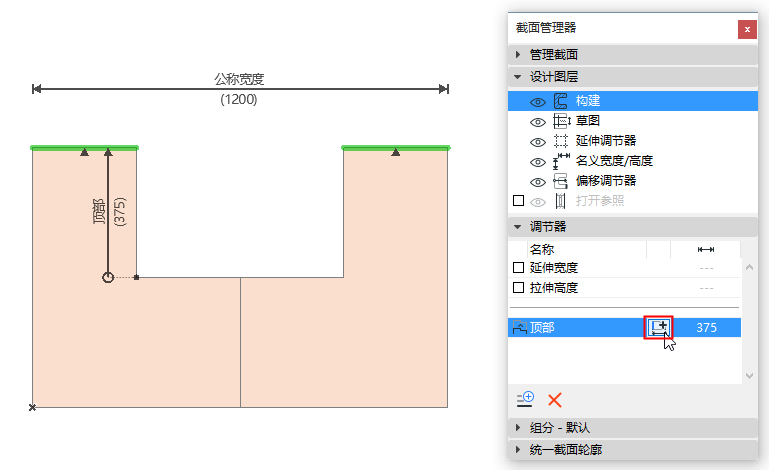
Task: Toggle visibility of 名义宽度/高度 layer
Action: 538,162
